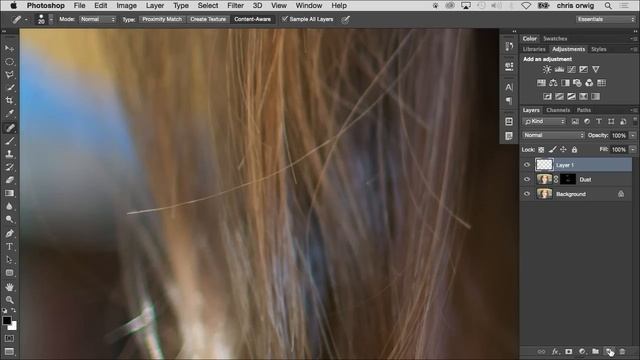Open the Layers panel flyout menu
The image size is (640, 360).
[634, 110]
